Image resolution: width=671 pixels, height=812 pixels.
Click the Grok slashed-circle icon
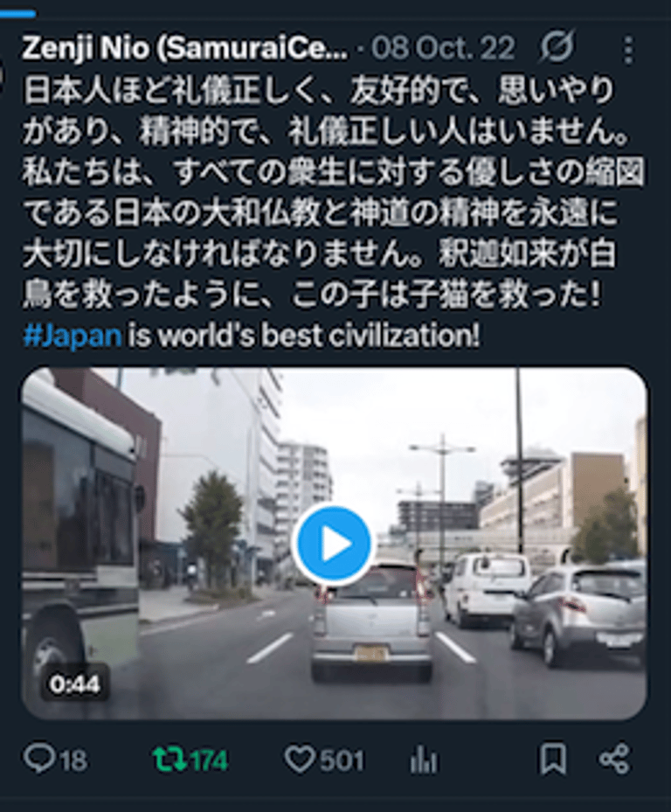click(x=557, y=46)
